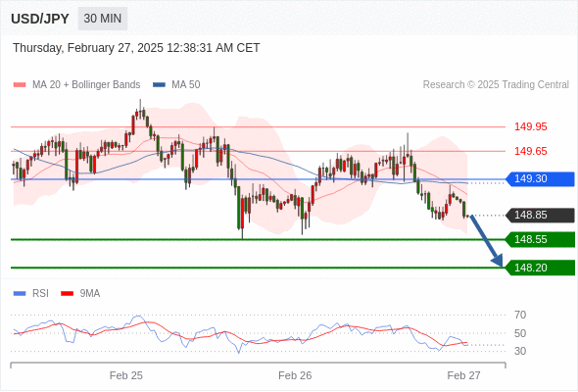The width and height of the screenshot is (578, 392).
Task: Click the RSI 50 level label
Action: pos(520,333)
